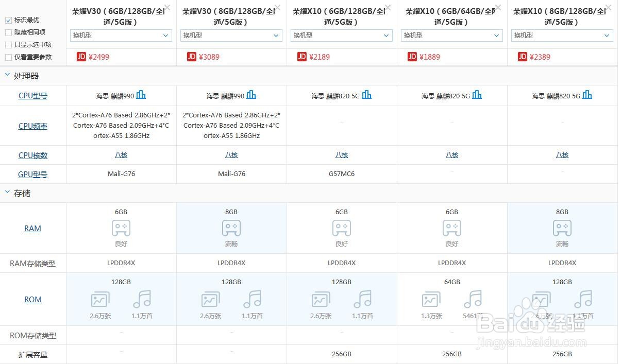Click JD icon beside ¥2189 price
Screen dimensions: 621x364
coord(302,57)
